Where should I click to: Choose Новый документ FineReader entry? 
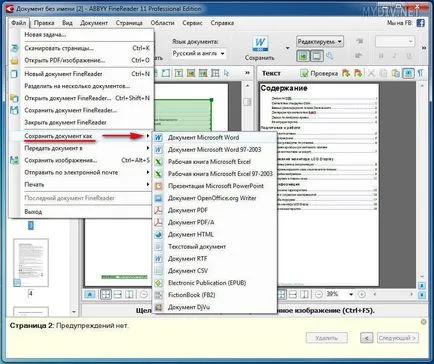(81, 74)
